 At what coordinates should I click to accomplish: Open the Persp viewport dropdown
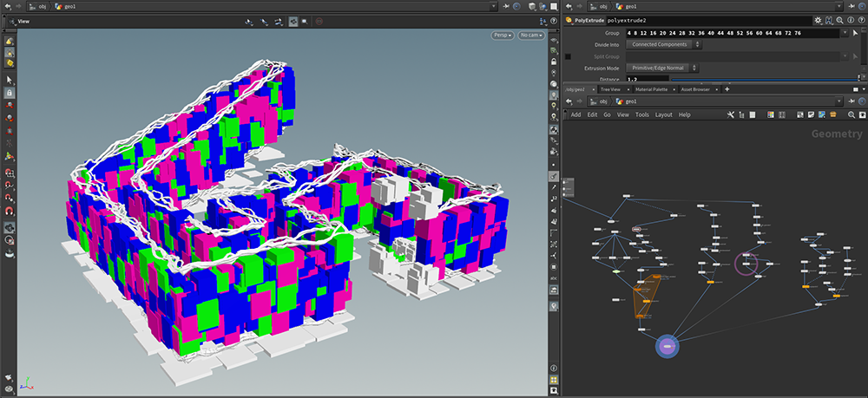pyautogui.click(x=503, y=36)
